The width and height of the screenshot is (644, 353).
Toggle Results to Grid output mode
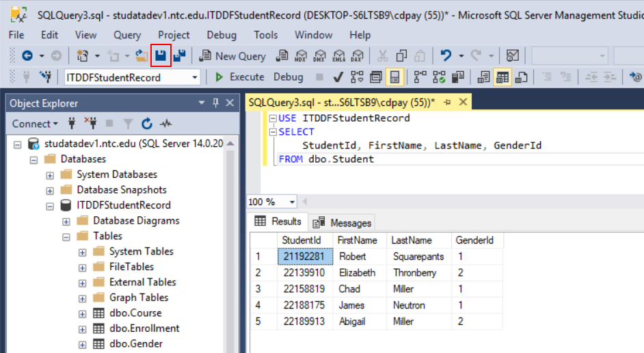coord(502,77)
